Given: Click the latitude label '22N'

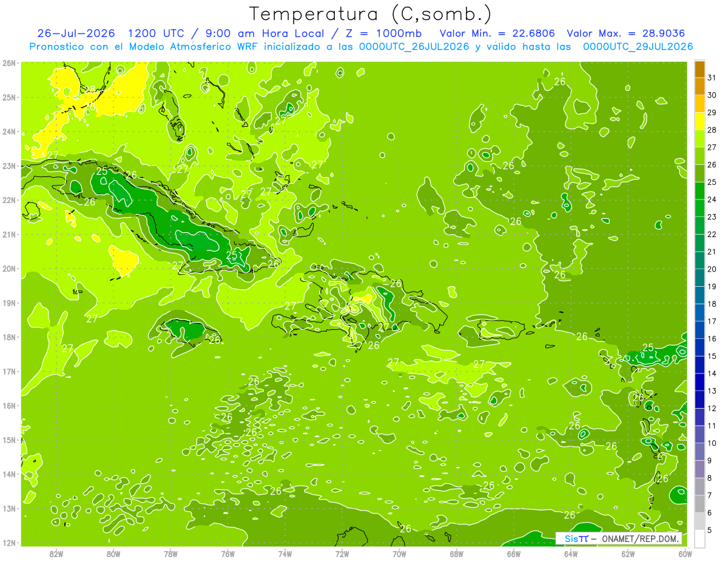Looking at the screenshot, I should point(9,200).
